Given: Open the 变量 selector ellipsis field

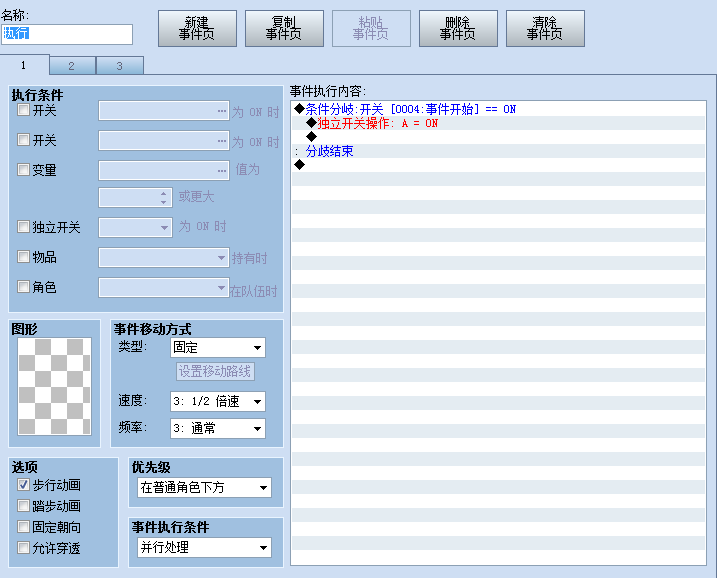Looking at the screenshot, I should [x=164, y=171].
